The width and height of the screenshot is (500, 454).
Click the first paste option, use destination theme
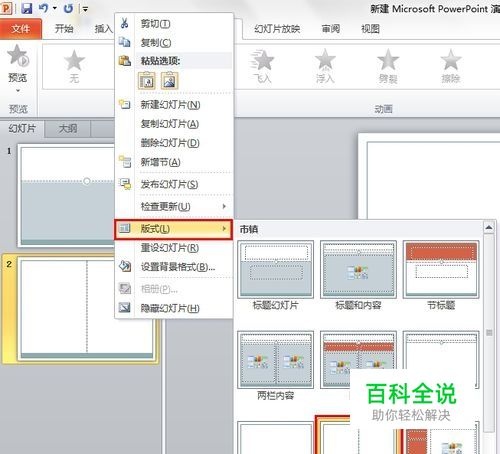pyautogui.click(x=146, y=81)
